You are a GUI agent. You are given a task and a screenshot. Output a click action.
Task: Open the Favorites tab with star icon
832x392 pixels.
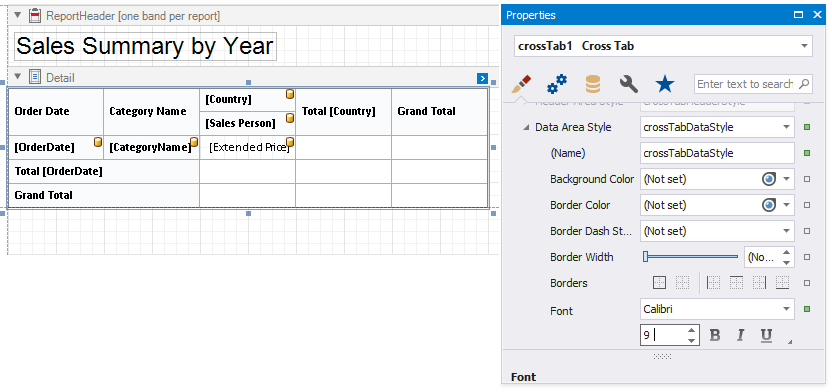click(x=665, y=84)
